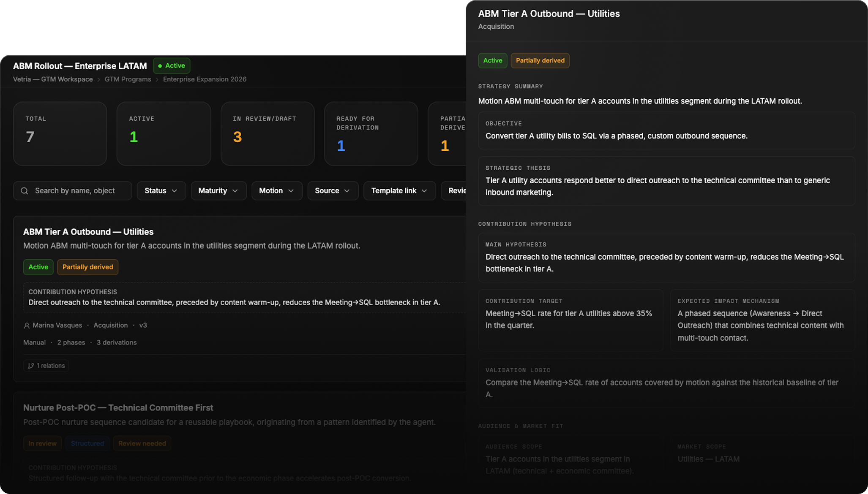This screenshot has height=494, width=868.
Task: Expand the Motion filter dropdown
Action: coord(277,191)
